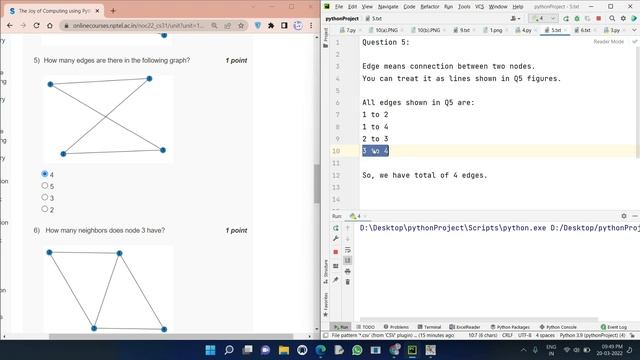Select answer option 2 radio button
The image size is (640, 360).
pos(45,209)
